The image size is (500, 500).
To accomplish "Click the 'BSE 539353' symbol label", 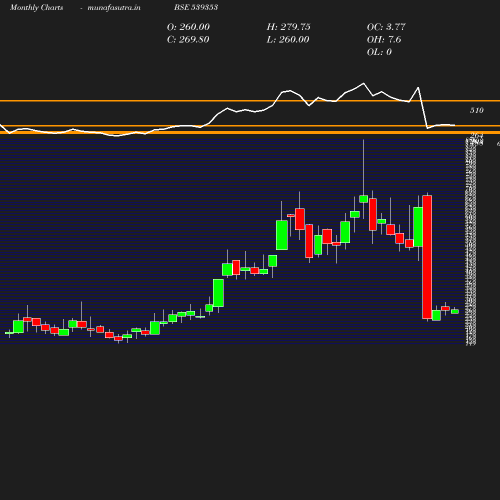I will point(196,7).
